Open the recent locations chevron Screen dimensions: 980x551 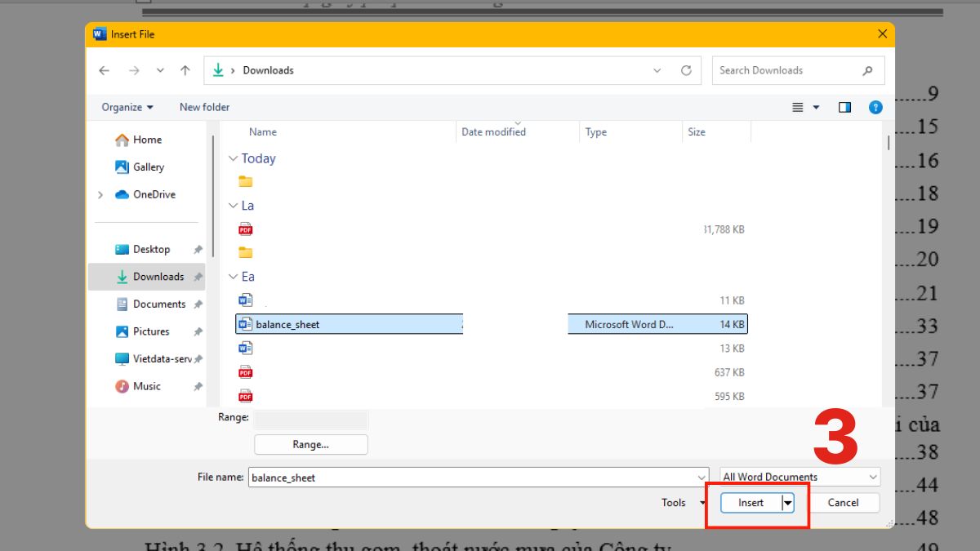(160, 71)
